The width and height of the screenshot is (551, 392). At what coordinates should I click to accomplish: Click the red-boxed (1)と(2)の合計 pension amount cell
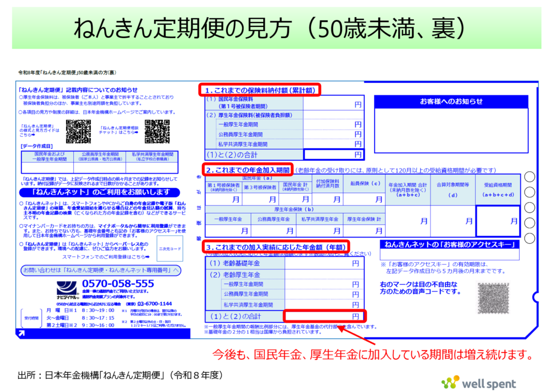pyautogui.click(x=324, y=316)
